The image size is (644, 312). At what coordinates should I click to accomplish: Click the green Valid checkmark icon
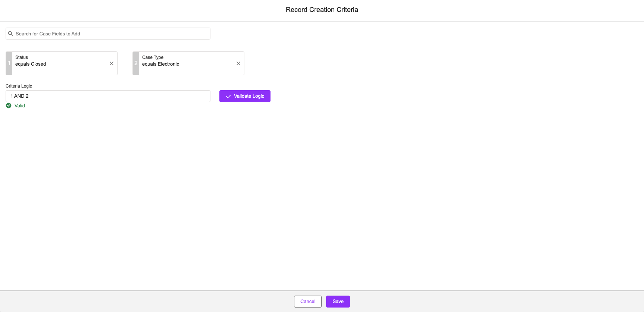(9, 105)
